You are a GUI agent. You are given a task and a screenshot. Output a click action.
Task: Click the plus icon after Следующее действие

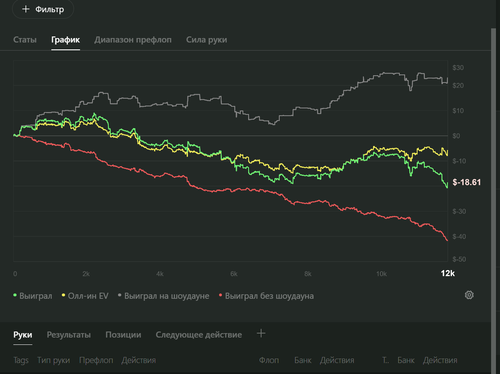click(261, 333)
